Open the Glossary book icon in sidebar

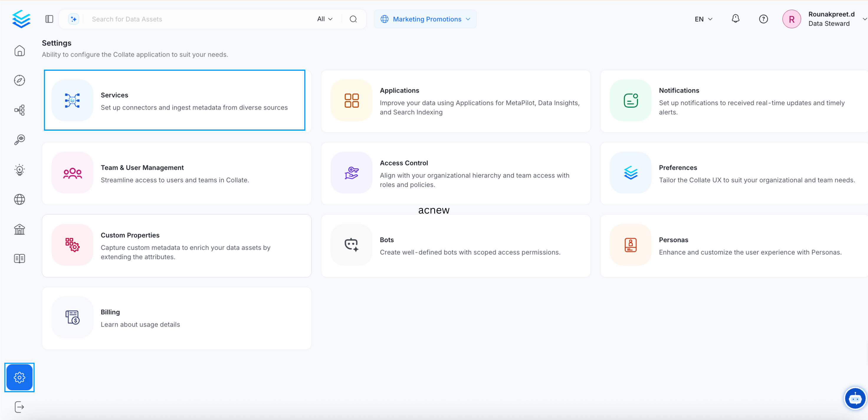point(19,258)
